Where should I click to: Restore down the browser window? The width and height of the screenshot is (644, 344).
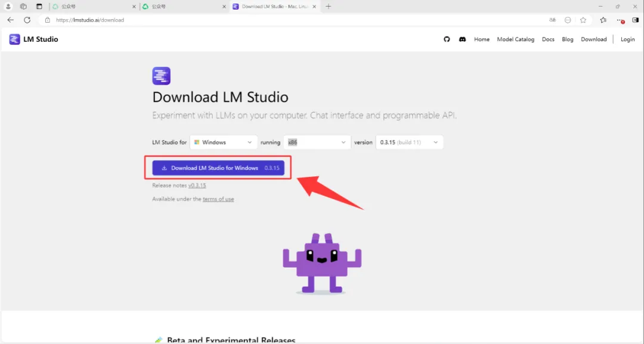[618, 7]
